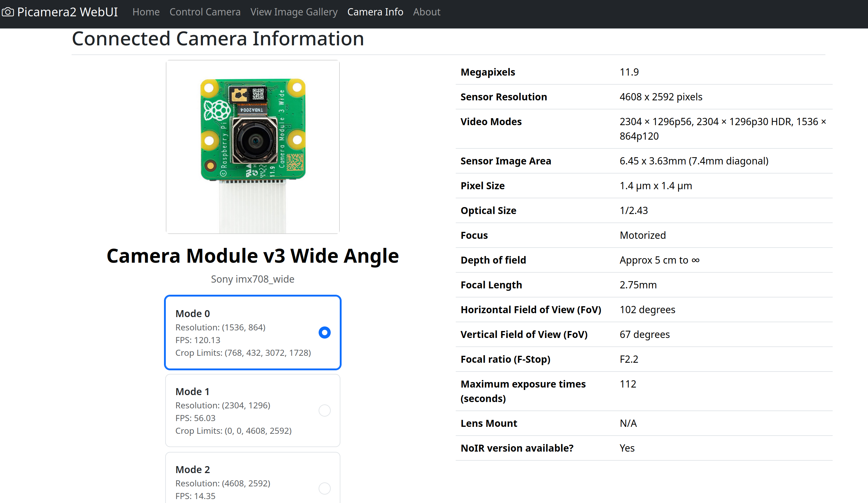Click the 'Crop Limits: (0, 0, 4608, 2592)' text
The image size is (868, 503).
point(233,430)
